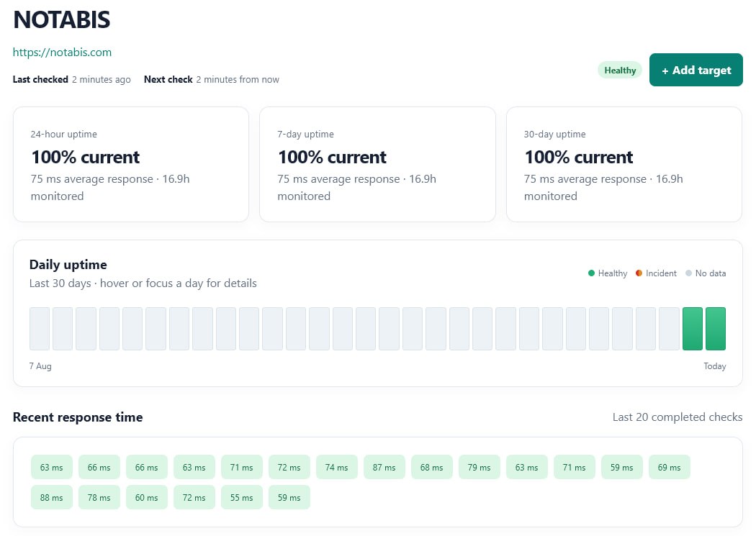Screen dimensions: 756x536
Task: Click the grey No data legend dot
Action: [x=688, y=273]
